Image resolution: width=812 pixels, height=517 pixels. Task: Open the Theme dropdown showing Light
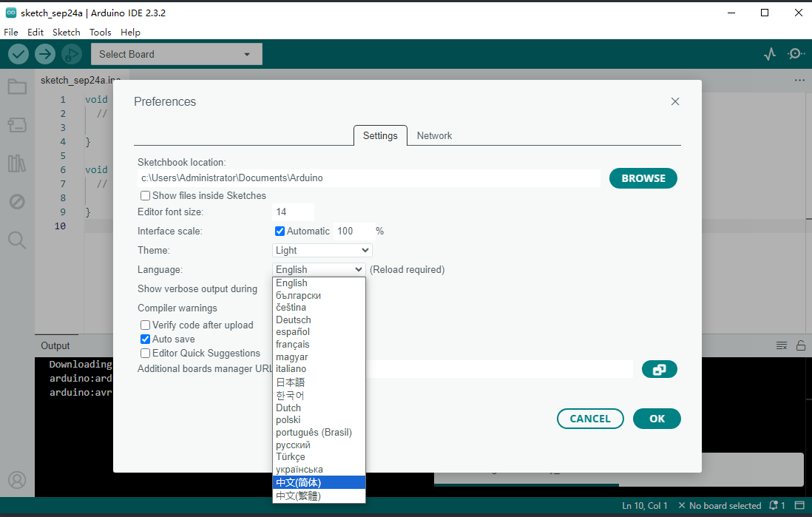pyautogui.click(x=322, y=250)
